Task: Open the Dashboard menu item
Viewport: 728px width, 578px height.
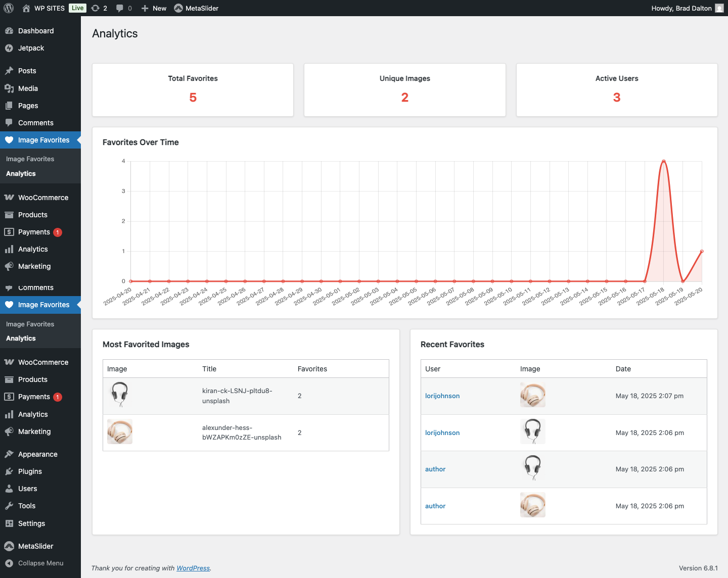Action: pos(35,31)
